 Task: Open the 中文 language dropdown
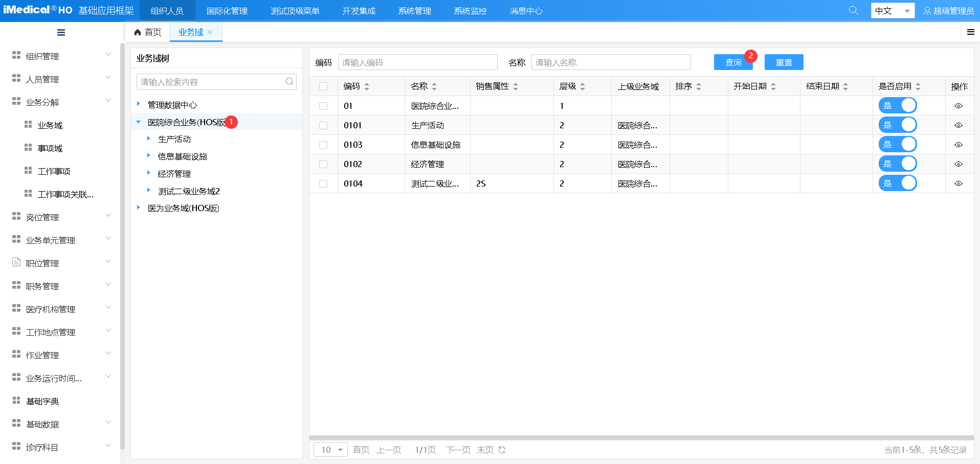(892, 10)
